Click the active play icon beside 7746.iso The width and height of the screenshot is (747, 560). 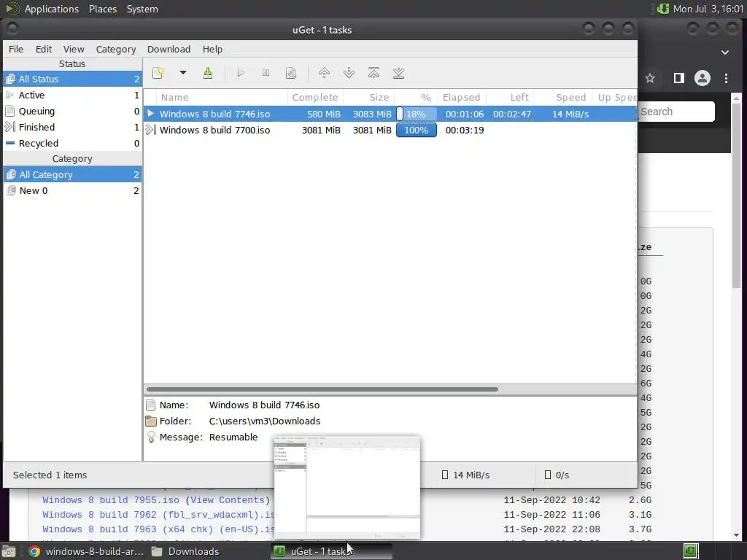[x=150, y=113]
